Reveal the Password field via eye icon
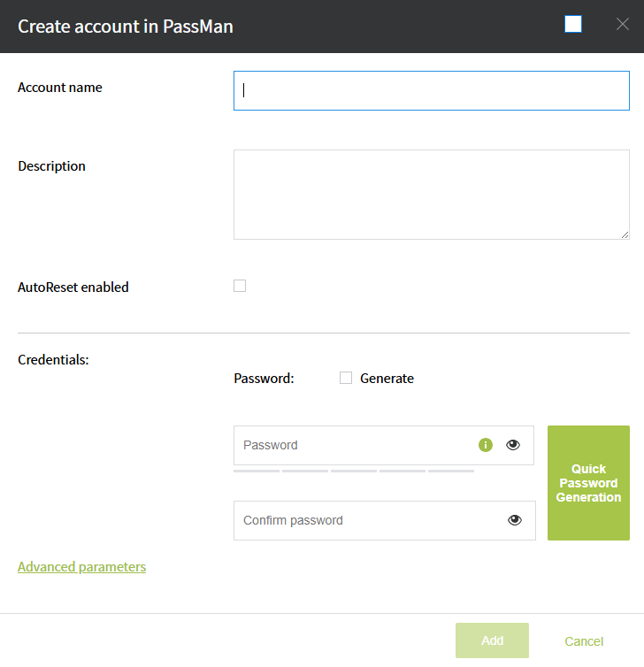The width and height of the screenshot is (644, 667). coord(513,445)
